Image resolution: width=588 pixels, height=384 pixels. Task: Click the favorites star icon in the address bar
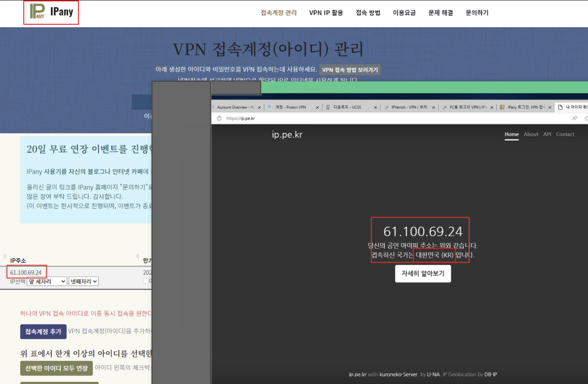coord(586,118)
